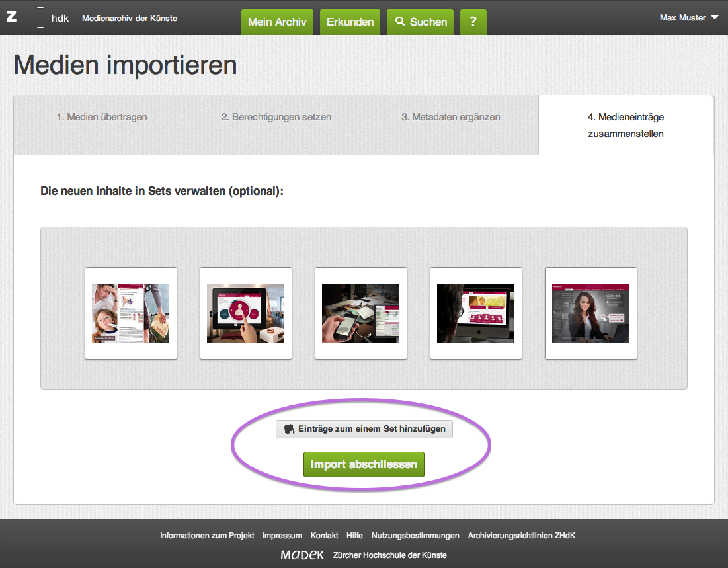Click the magnifier icon in Suchen button
This screenshot has width=728, height=568.
click(x=400, y=22)
